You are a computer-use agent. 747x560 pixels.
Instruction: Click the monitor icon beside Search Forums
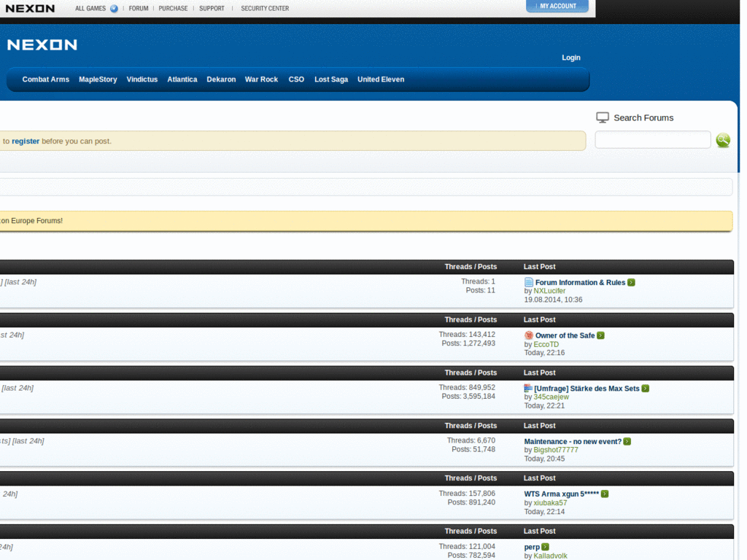coord(602,117)
